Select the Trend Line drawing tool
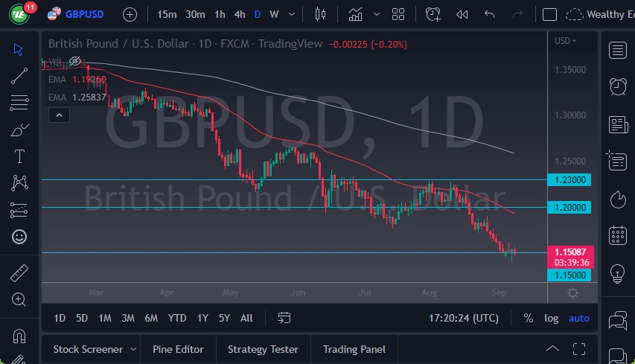 (x=19, y=74)
